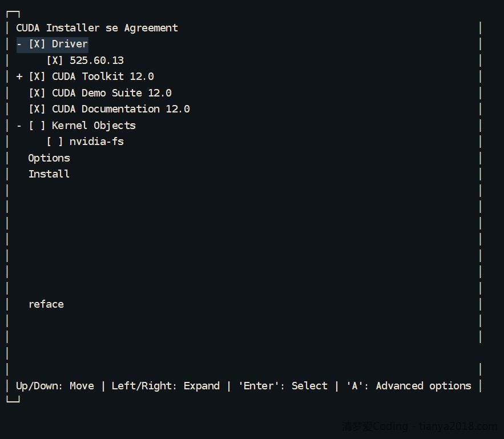Toggle the CUDA Toolkit 12.0 checkbox
This screenshot has width=504, height=439.
[x=37, y=76]
